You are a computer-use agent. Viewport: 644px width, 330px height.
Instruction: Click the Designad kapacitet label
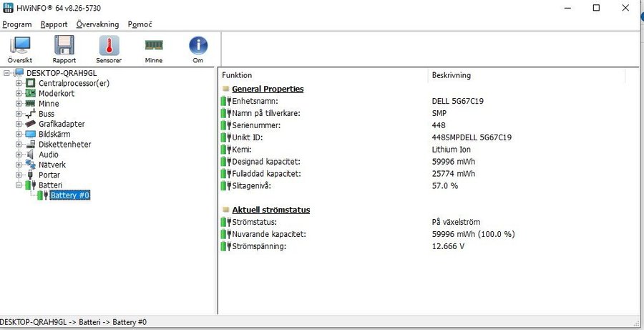pos(266,162)
